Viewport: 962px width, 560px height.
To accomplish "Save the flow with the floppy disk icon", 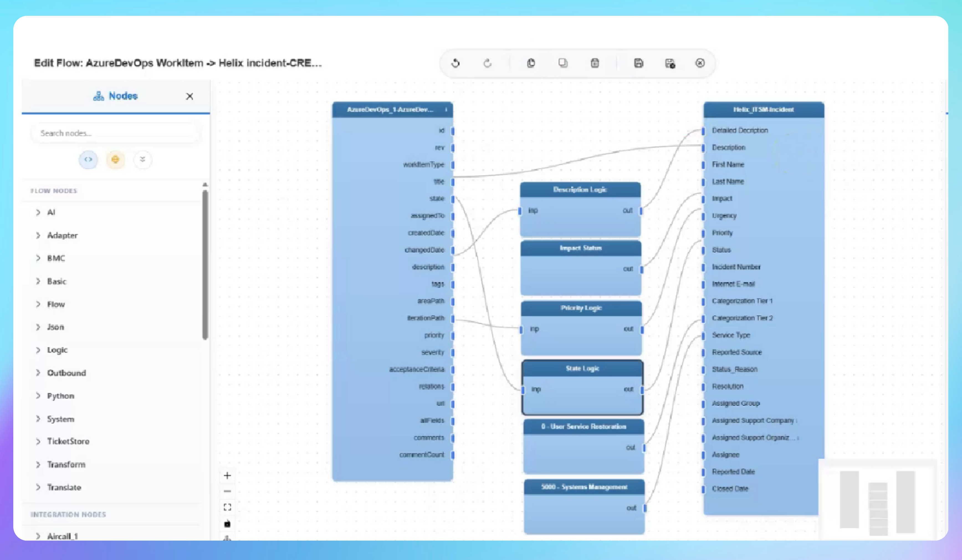I will click(638, 63).
